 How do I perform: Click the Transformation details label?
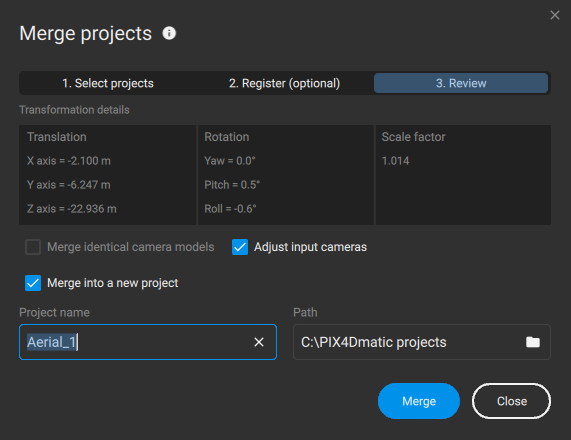coord(74,110)
